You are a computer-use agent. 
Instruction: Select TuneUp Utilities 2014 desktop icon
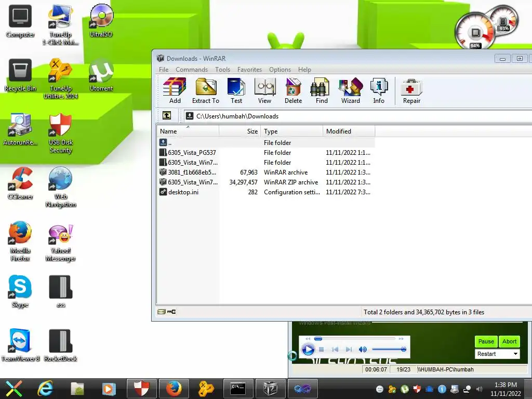click(x=60, y=79)
